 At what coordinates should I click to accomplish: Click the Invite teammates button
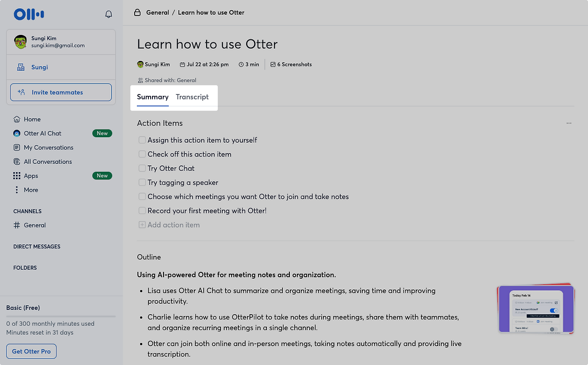(61, 92)
